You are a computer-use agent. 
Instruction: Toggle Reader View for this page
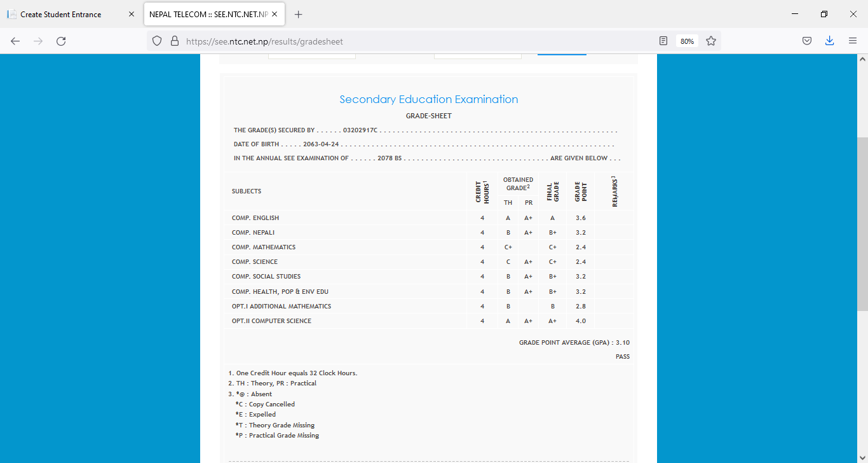point(663,41)
